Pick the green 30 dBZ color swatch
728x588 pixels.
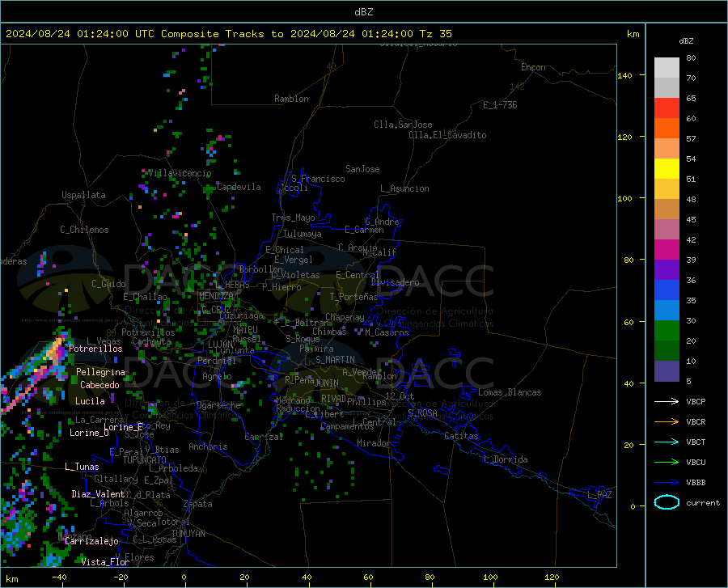(x=667, y=331)
